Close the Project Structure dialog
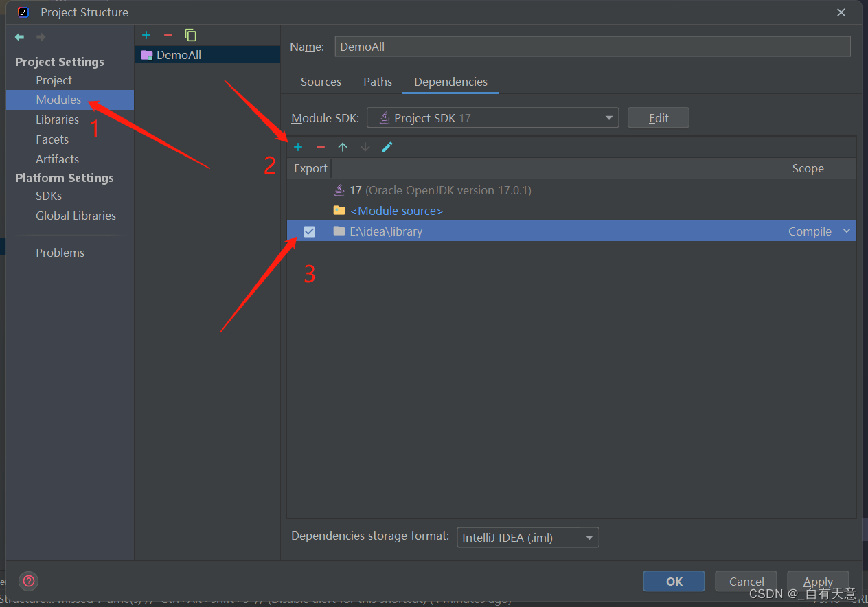The height and width of the screenshot is (607, 868). 841,12
